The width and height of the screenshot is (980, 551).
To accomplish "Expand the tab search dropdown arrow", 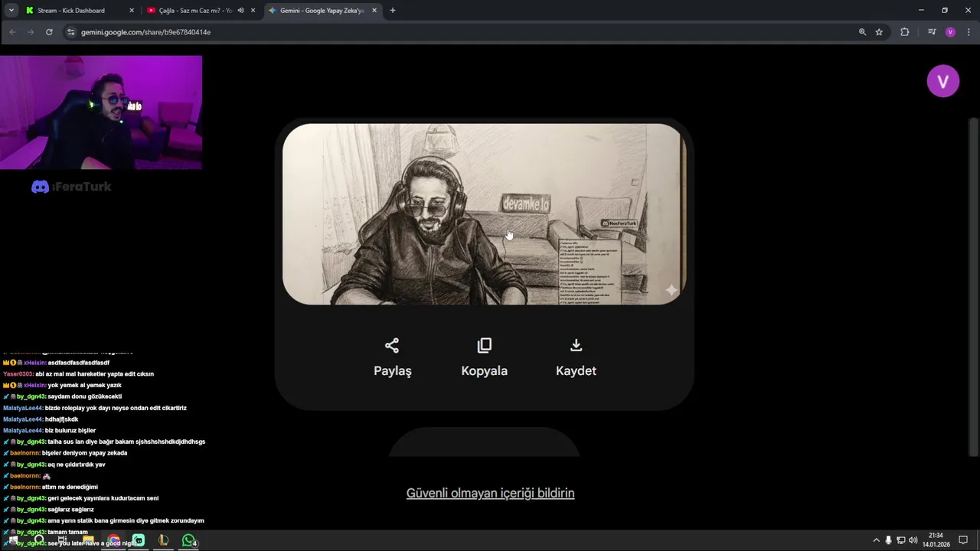I will 11,11.
